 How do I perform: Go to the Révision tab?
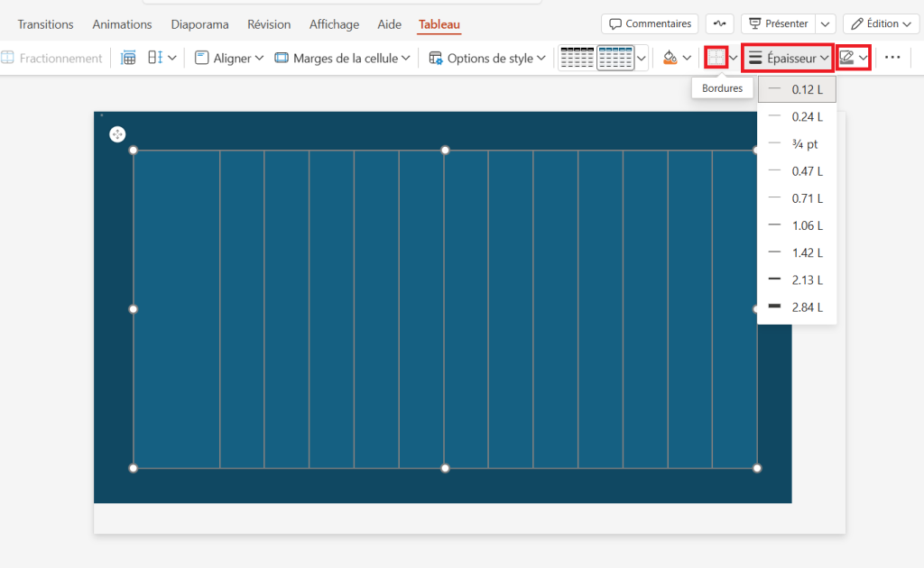tap(269, 24)
